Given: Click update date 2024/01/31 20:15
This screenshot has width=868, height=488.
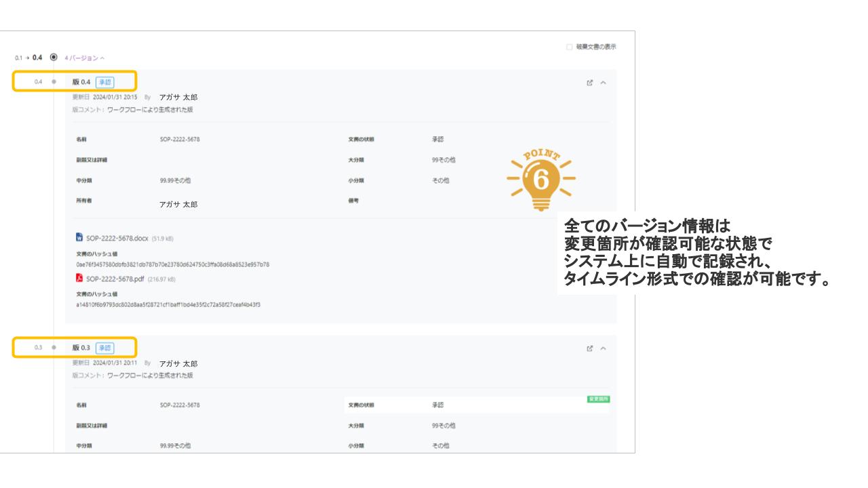Looking at the screenshot, I should click(x=115, y=97).
